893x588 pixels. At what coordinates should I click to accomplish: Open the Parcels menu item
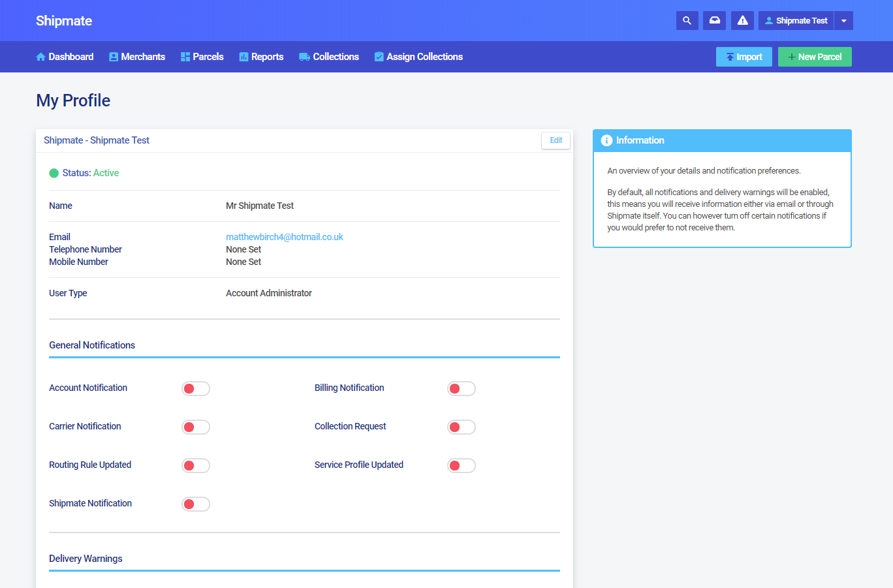pyautogui.click(x=202, y=57)
